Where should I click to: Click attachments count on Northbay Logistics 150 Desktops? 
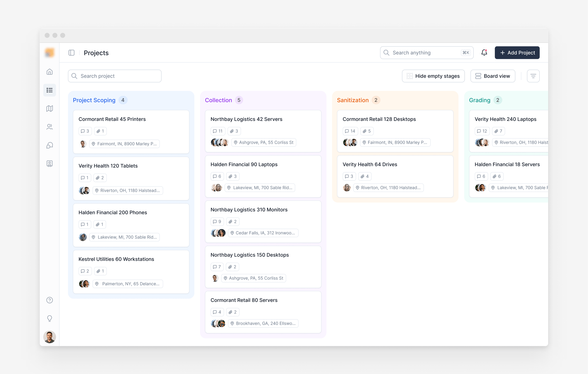click(x=232, y=267)
